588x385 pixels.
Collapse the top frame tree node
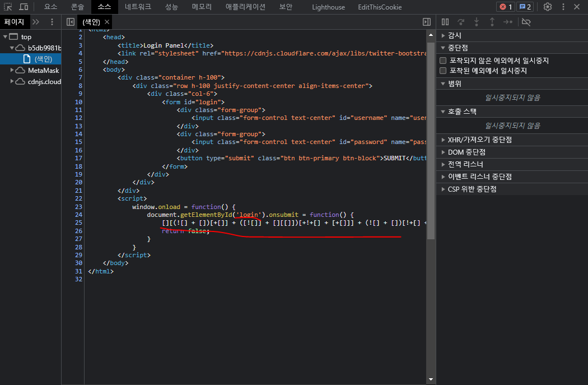click(5, 37)
